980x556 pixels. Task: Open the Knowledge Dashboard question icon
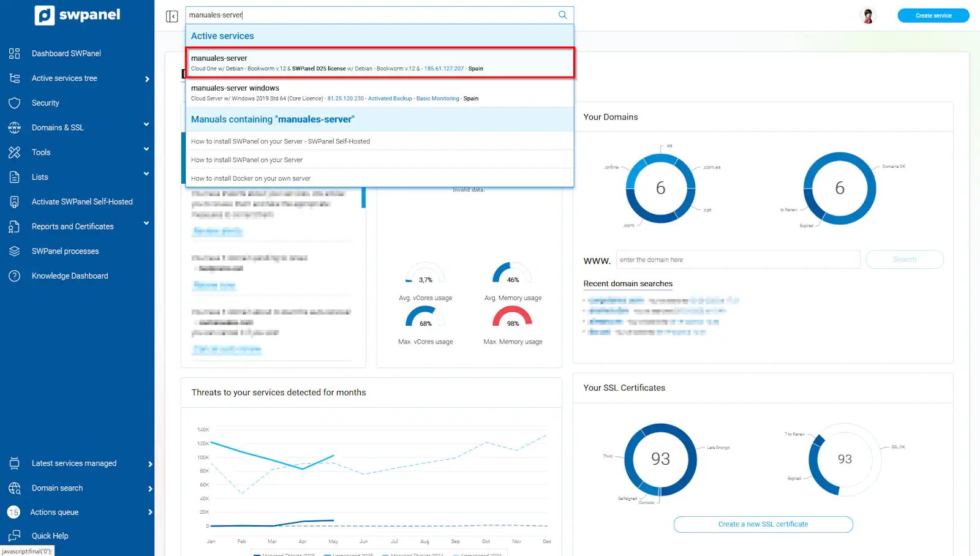coord(15,276)
